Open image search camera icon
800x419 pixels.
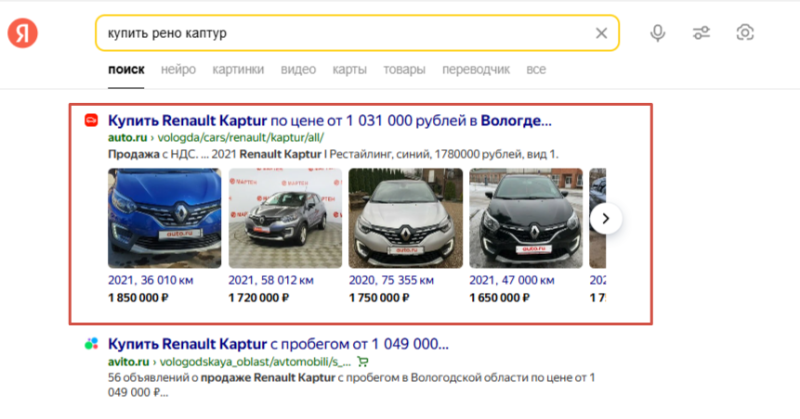(744, 33)
